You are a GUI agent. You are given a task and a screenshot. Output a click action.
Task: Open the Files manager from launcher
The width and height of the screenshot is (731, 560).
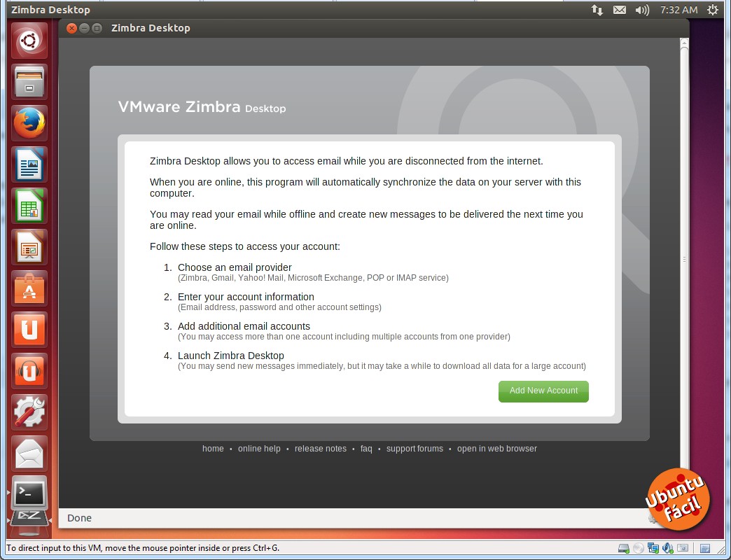(29, 81)
